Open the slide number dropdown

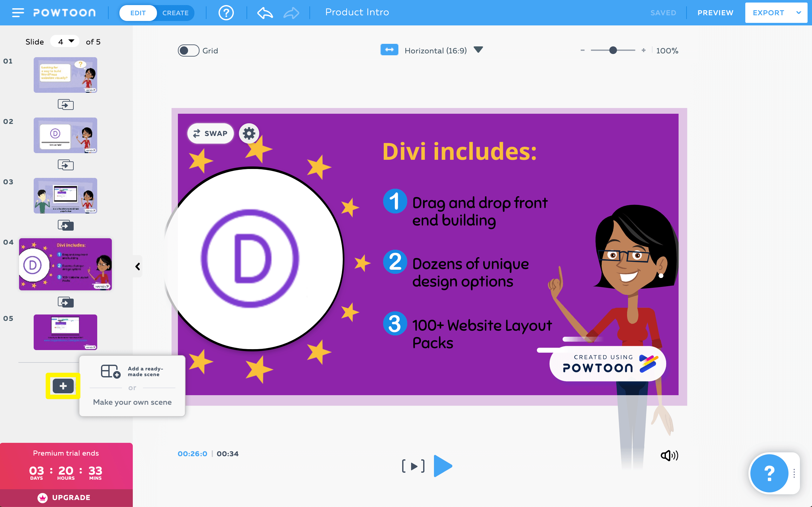pos(65,42)
